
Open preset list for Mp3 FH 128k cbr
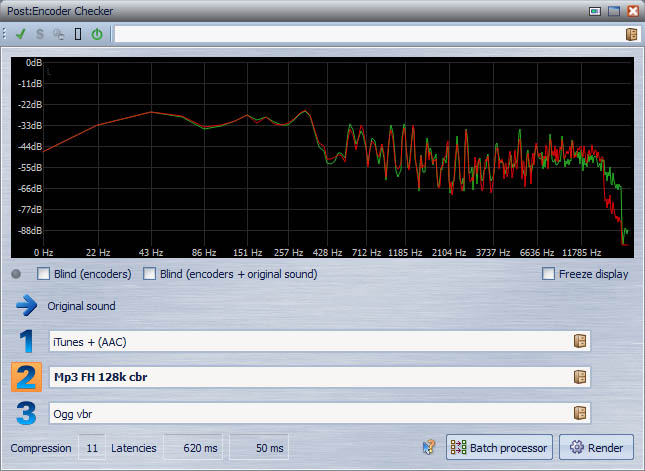pyautogui.click(x=579, y=377)
